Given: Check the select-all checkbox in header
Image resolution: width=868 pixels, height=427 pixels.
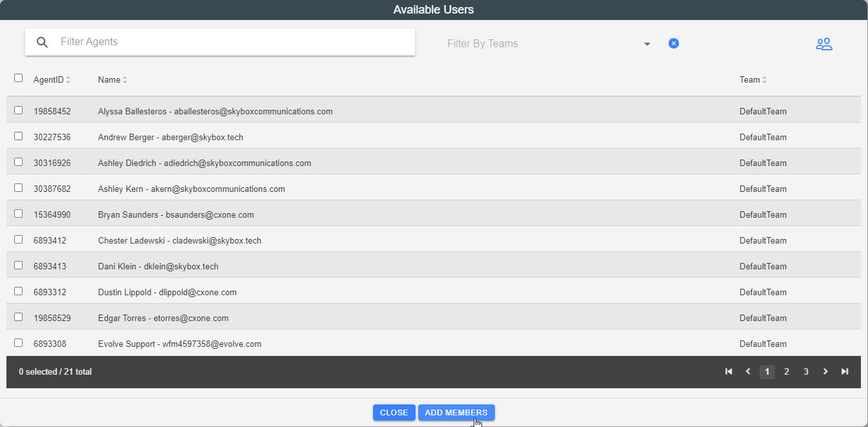Looking at the screenshot, I should click(x=18, y=78).
